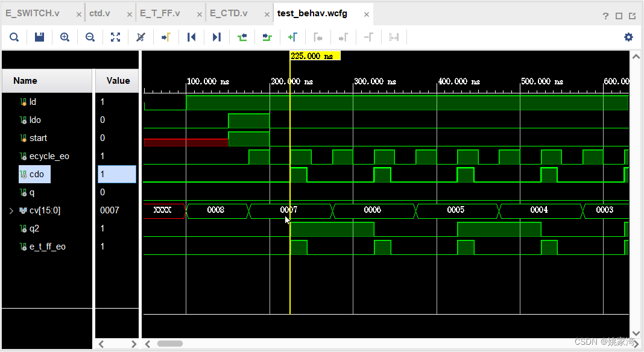Go to the previous transition
This screenshot has width=644, height=352.
pos(242,37)
